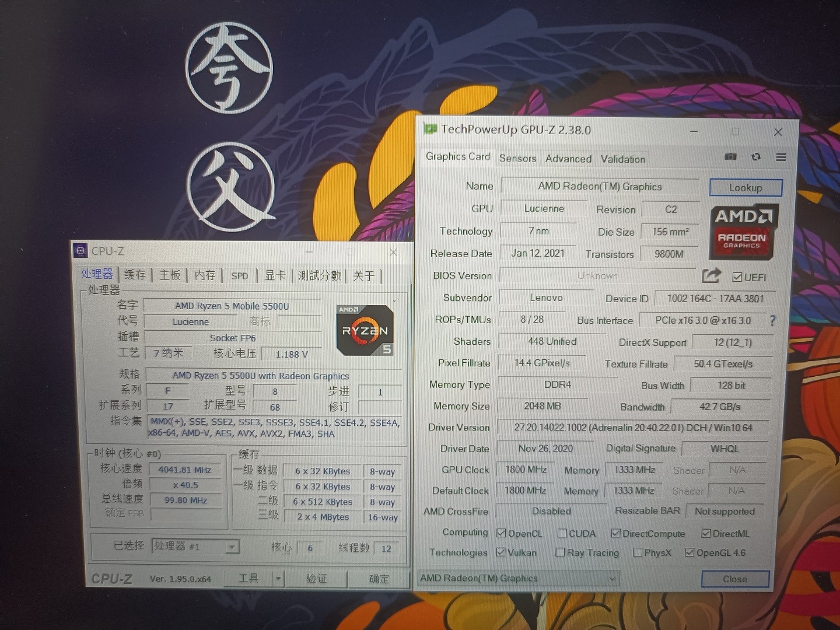Toggle the Vulkan checkbox
Screen dimensions: 840x630
[x=501, y=552]
